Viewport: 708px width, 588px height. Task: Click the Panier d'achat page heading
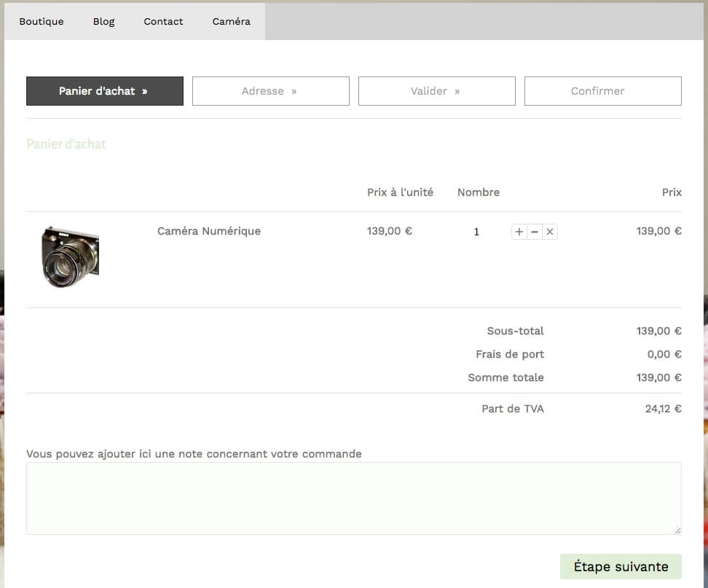(66, 144)
